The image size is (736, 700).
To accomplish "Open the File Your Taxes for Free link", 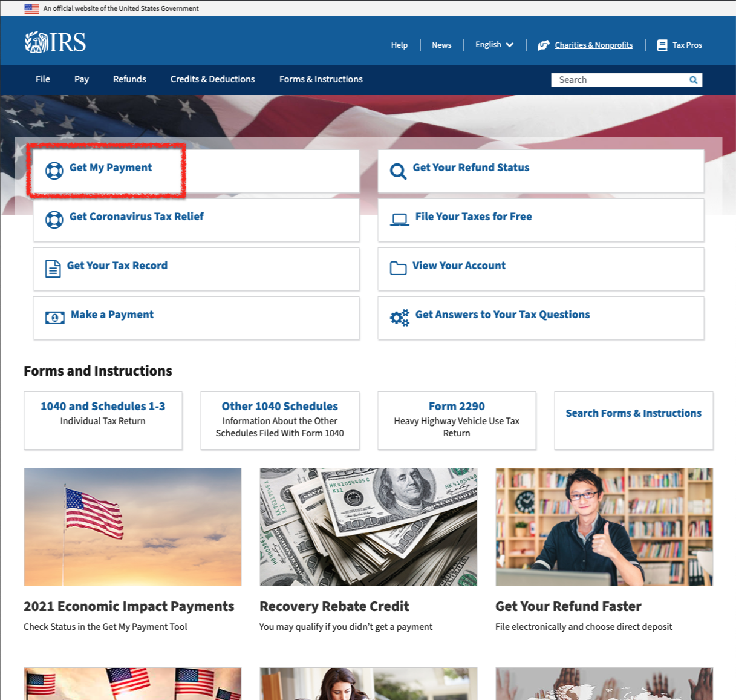I will (474, 217).
